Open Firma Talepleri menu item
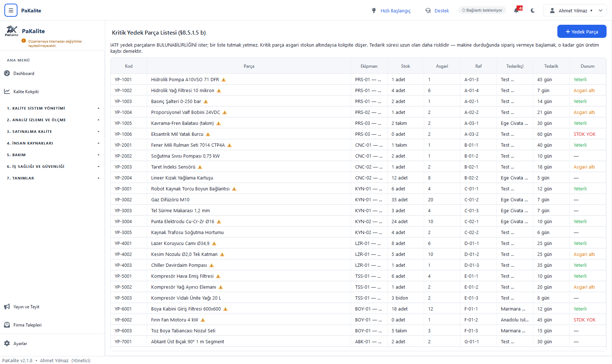612x364 pixels. click(x=27, y=325)
